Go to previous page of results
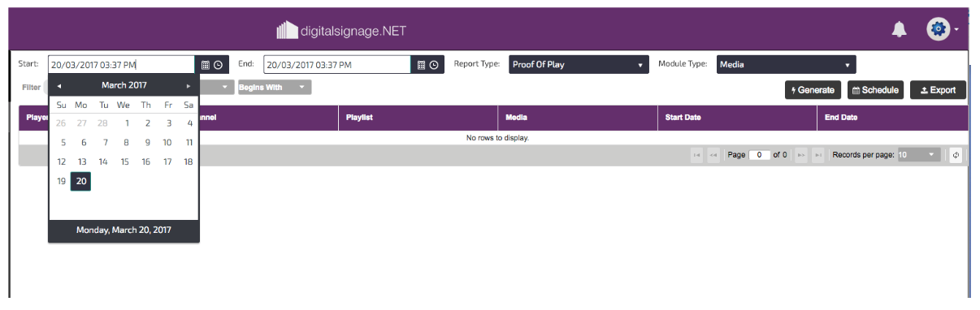980x310 pixels. coord(713,155)
